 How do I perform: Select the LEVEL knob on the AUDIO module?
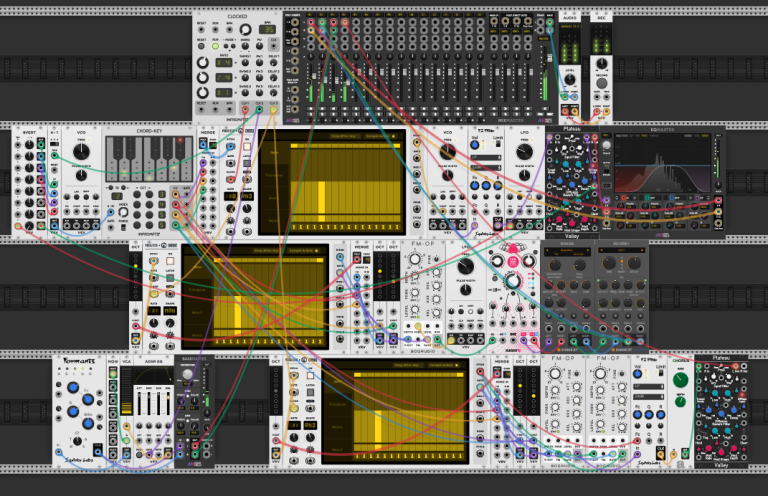click(x=570, y=80)
